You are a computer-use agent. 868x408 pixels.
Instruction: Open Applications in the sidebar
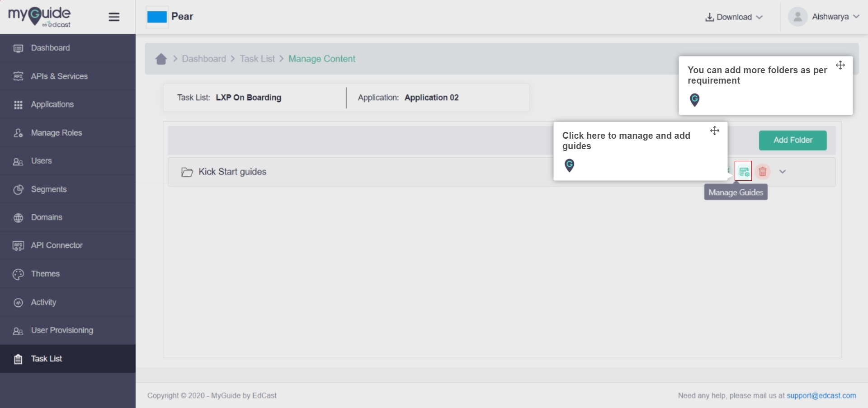[x=68, y=104]
